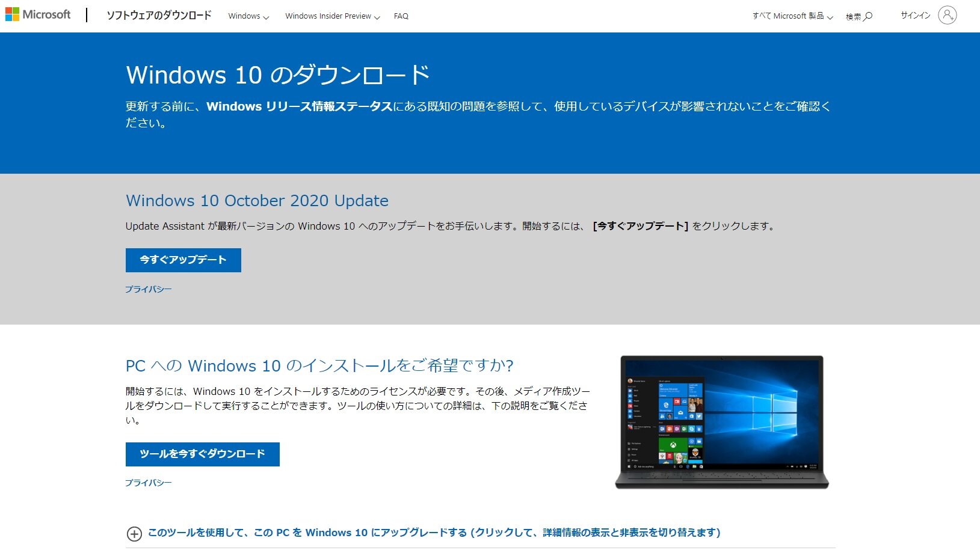Screen dimensions: 980x556
Task: Click the Windows 10 のダウンロード page title
Action: 278,75
